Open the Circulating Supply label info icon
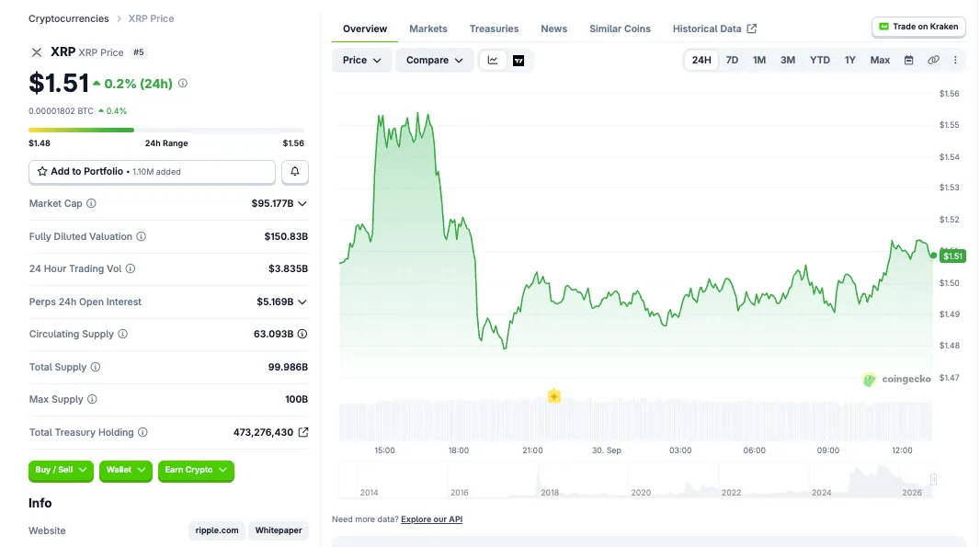This screenshot has height=547, width=980. tap(122, 334)
